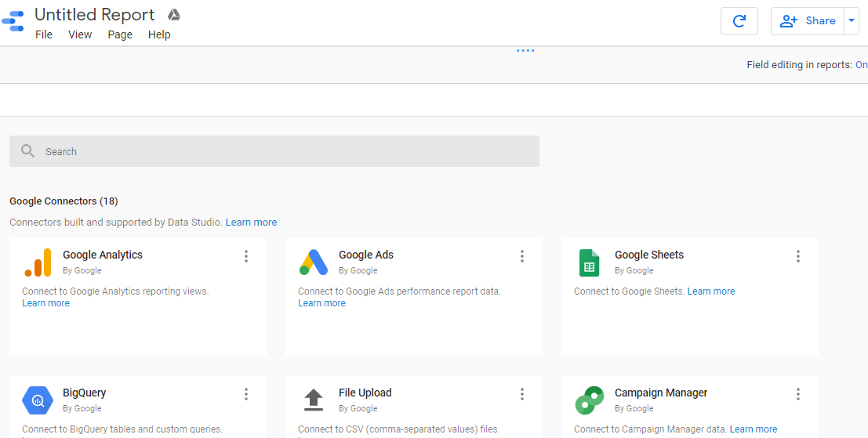Open the Share dropdown arrow

[852, 21]
